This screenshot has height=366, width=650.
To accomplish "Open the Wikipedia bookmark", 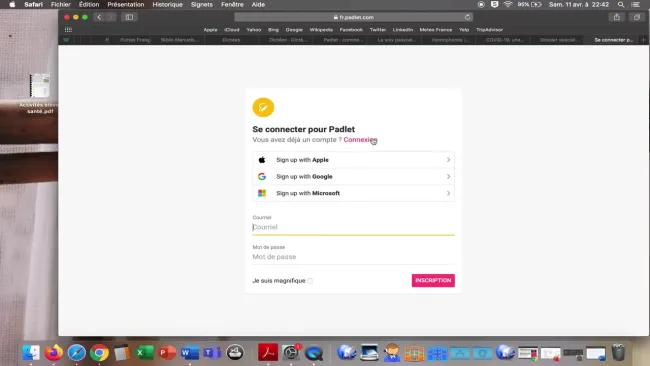I will (x=321, y=30).
